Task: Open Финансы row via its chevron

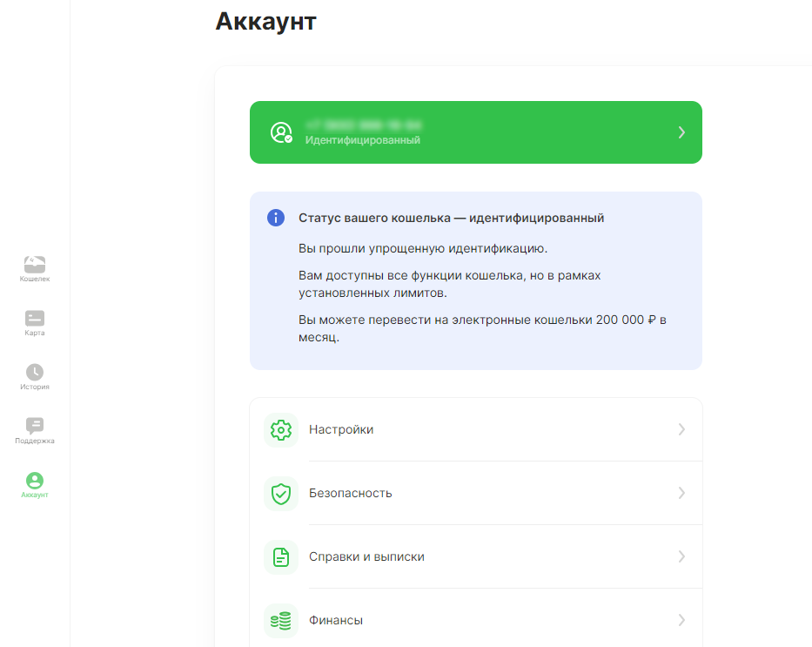Action: (681, 620)
